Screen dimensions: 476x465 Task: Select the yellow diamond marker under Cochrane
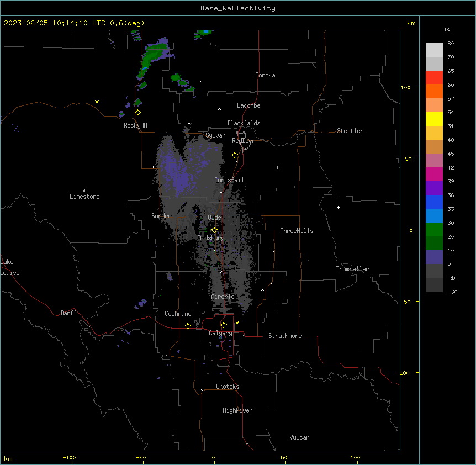[x=188, y=326]
